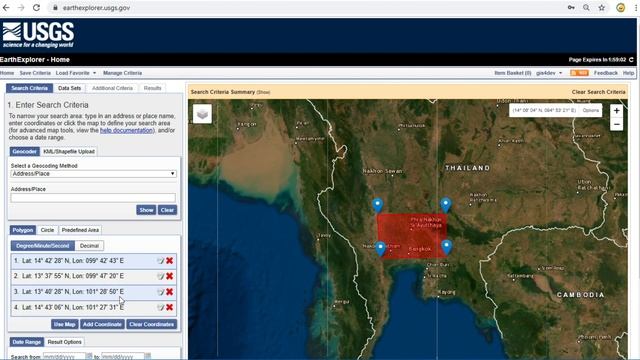Open the saved-password key icon
Screen dimensions: 640x360
tap(571, 7)
